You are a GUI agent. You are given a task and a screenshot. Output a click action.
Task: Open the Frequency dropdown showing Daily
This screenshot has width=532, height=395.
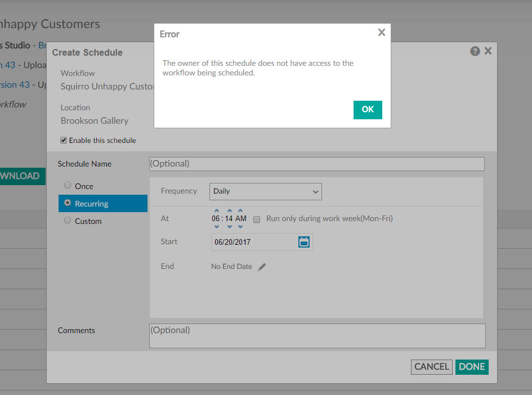tap(265, 191)
